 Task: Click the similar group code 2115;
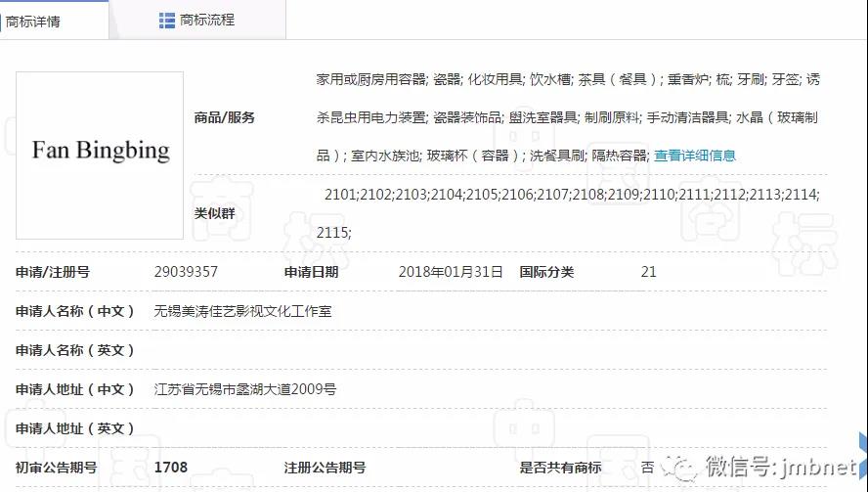(x=333, y=233)
